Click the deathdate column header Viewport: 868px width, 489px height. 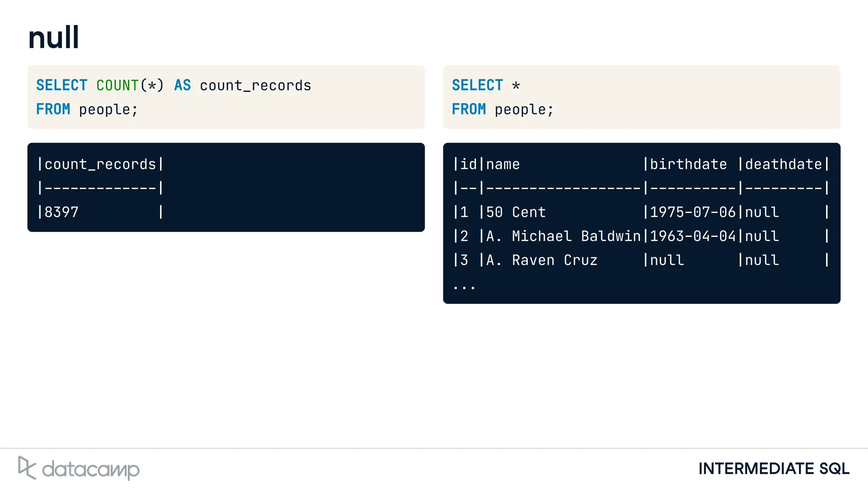pyautogui.click(x=783, y=164)
